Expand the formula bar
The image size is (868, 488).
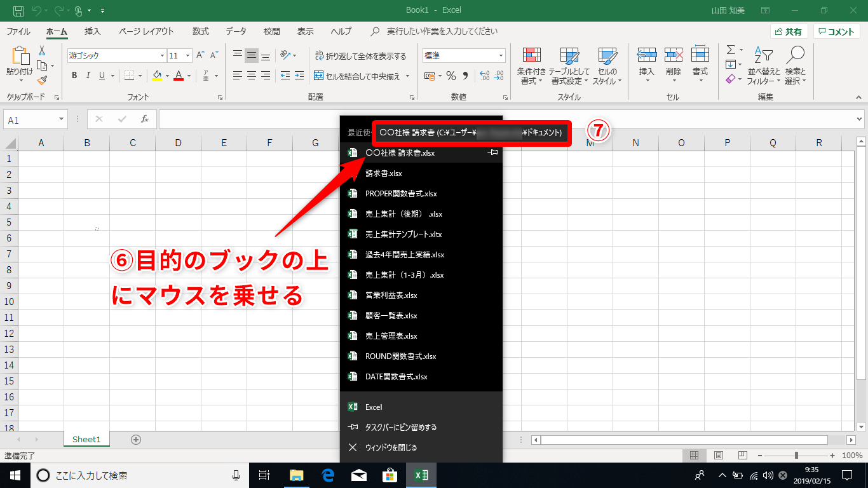(860, 119)
